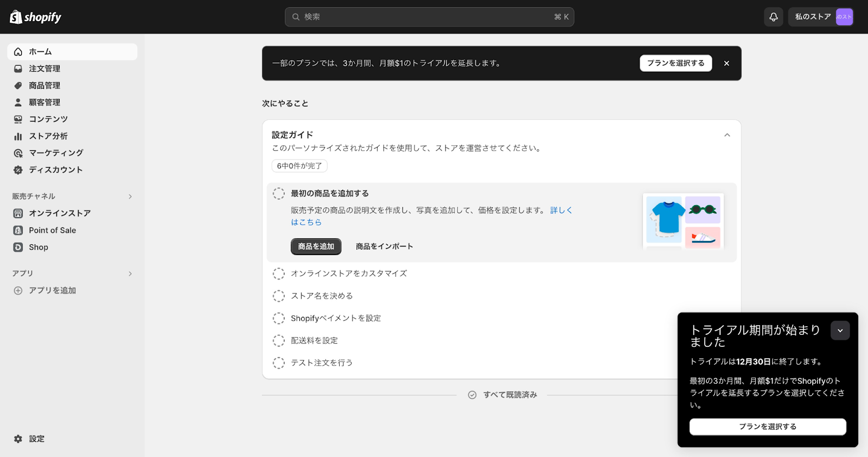Open 設定 at the sidebar bottom
Viewport: 868px width, 457px height.
click(72, 439)
